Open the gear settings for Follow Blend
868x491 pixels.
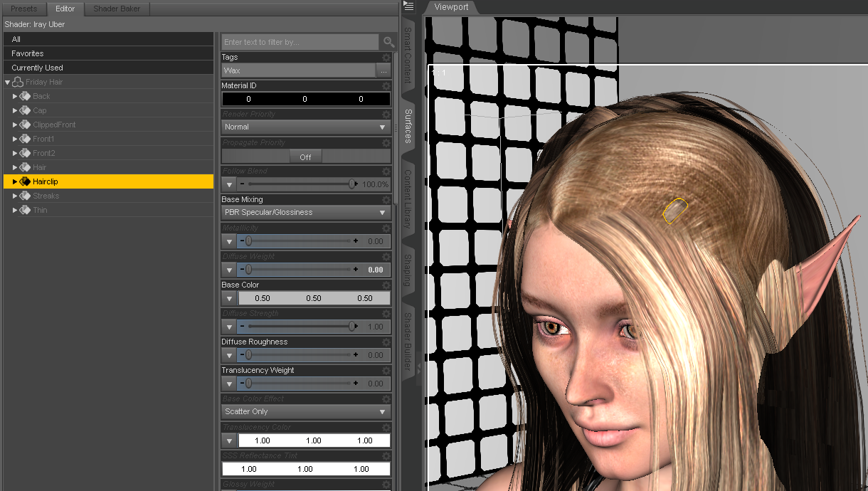(386, 171)
